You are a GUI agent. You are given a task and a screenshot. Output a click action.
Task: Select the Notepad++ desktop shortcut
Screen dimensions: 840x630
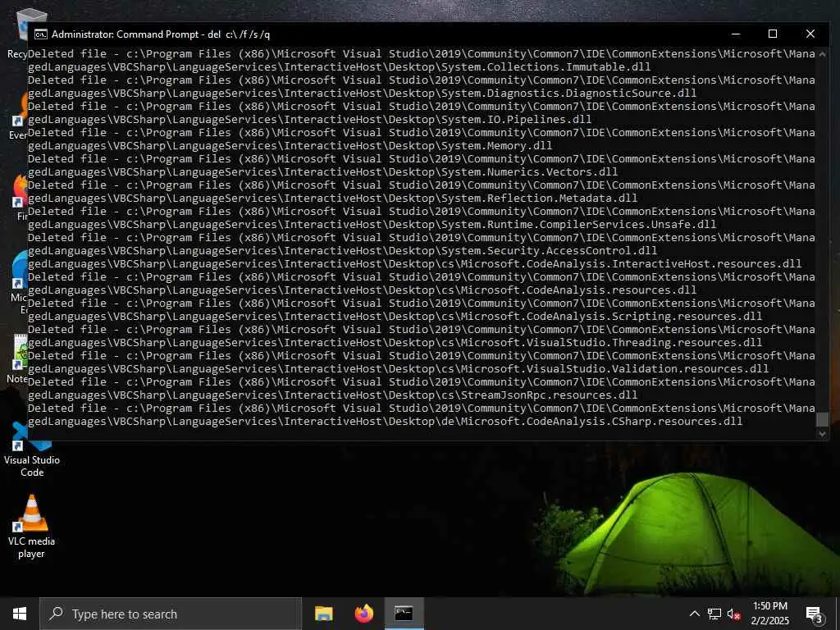pyautogui.click(x=18, y=358)
